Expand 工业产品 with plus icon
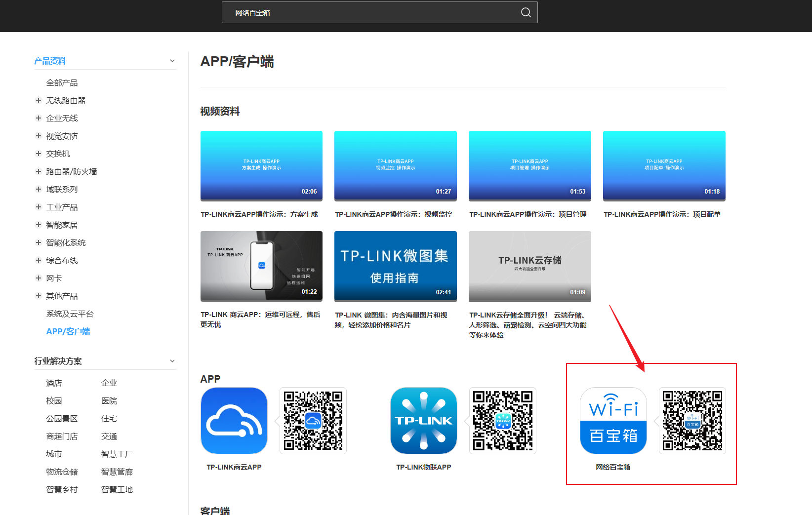Image resolution: width=812 pixels, height=515 pixels. tap(39, 207)
